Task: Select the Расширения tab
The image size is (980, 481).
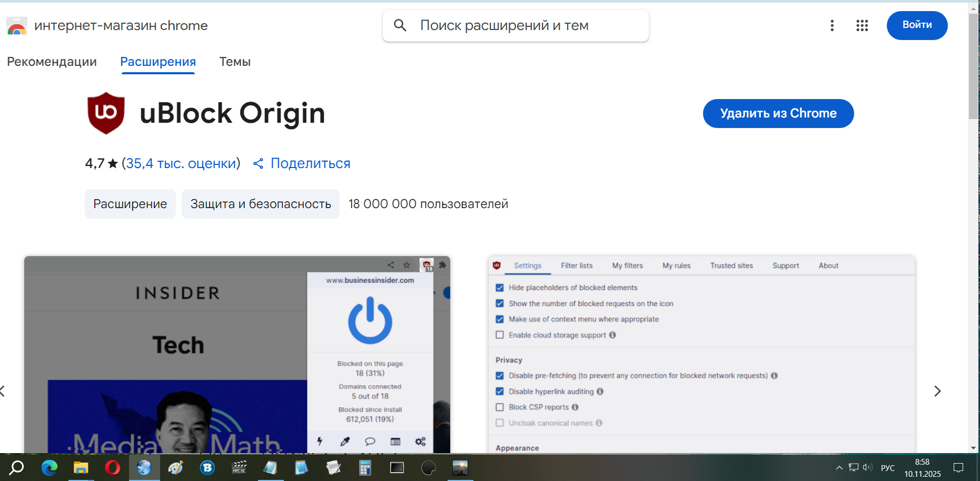Action: (x=158, y=62)
